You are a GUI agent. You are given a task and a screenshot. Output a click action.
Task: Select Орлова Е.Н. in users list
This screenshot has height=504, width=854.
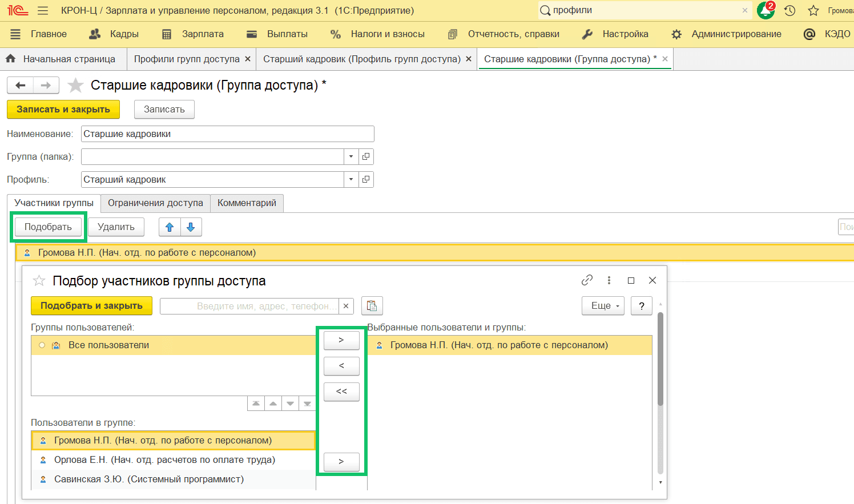coord(164,460)
